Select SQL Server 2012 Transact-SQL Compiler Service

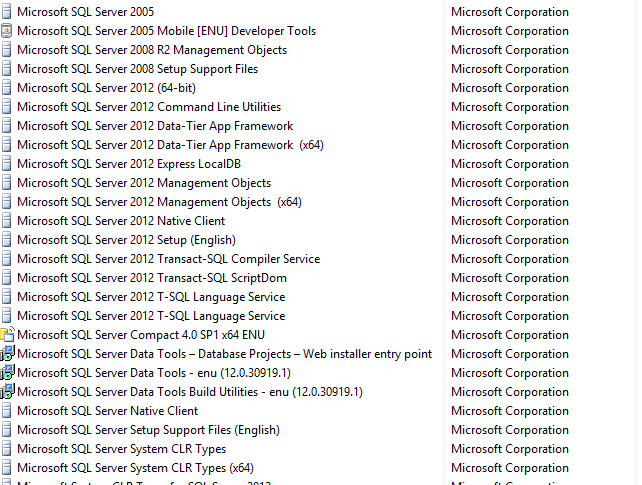click(x=168, y=259)
